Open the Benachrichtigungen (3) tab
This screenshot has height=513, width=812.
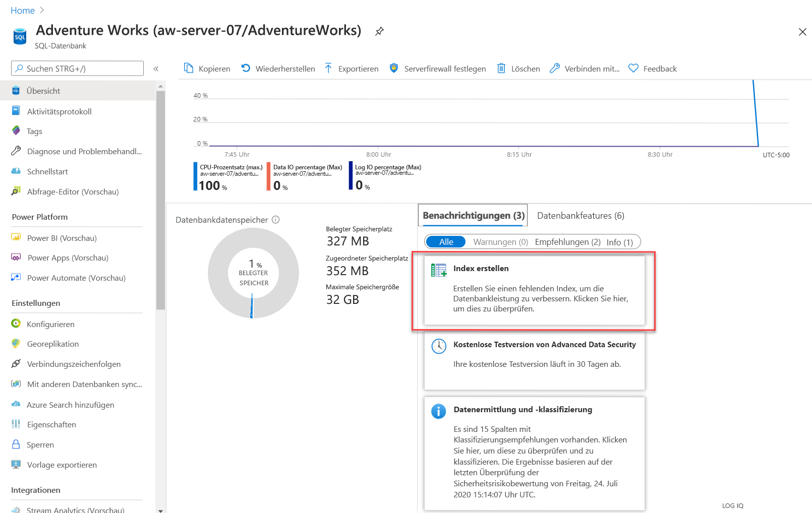[x=473, y=215]
